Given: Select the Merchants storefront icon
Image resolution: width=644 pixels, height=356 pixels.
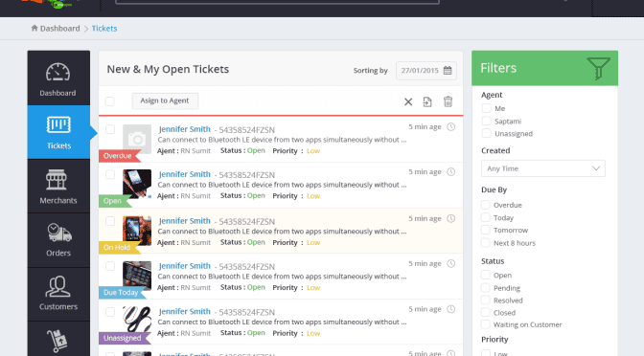Looking at the screenshot, I should click(x=57, y=180).
